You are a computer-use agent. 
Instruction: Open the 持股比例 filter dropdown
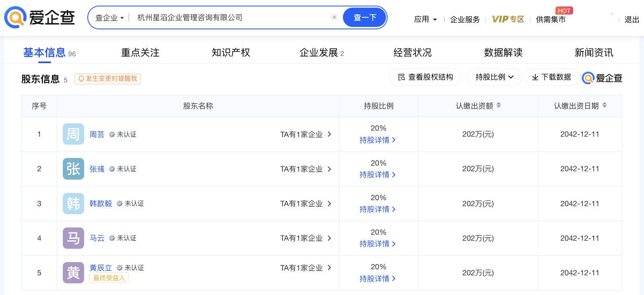pyautogui.click(x=494, y=77)
